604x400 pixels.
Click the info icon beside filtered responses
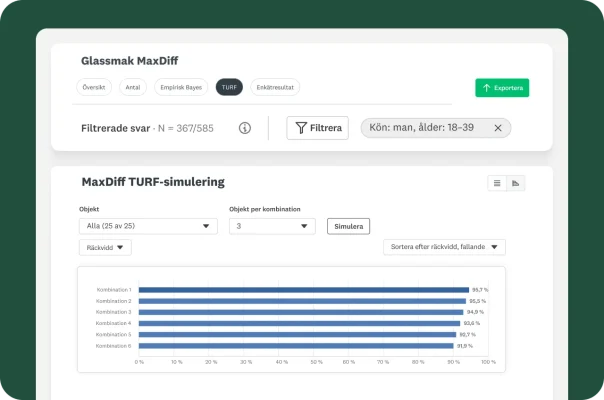point(245,128)
